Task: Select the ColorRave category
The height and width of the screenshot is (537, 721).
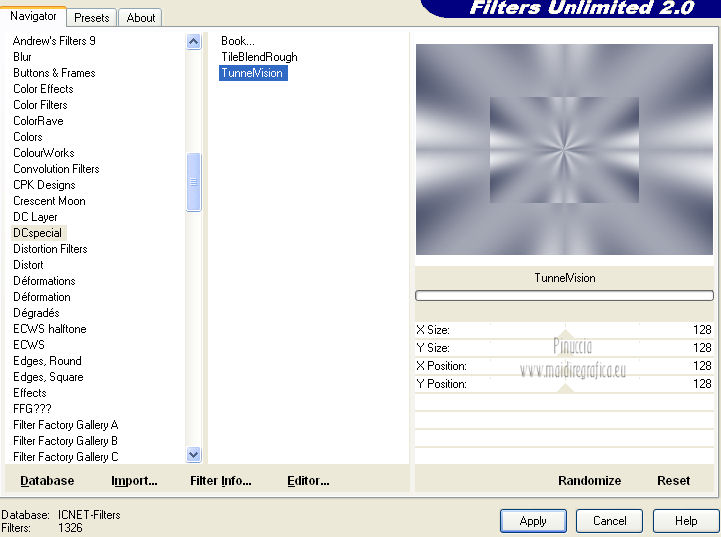Action: pyautogui.click(x=38, y=121)
